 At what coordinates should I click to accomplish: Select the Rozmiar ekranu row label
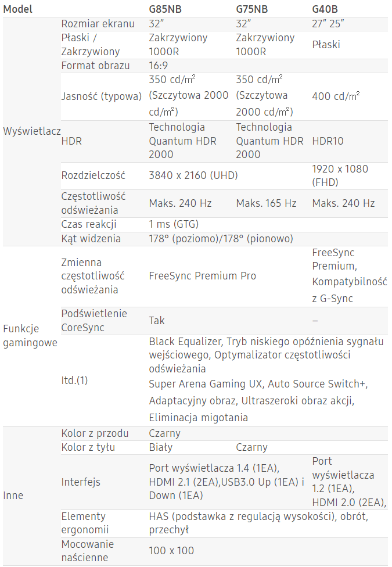(x=98, y=24)
